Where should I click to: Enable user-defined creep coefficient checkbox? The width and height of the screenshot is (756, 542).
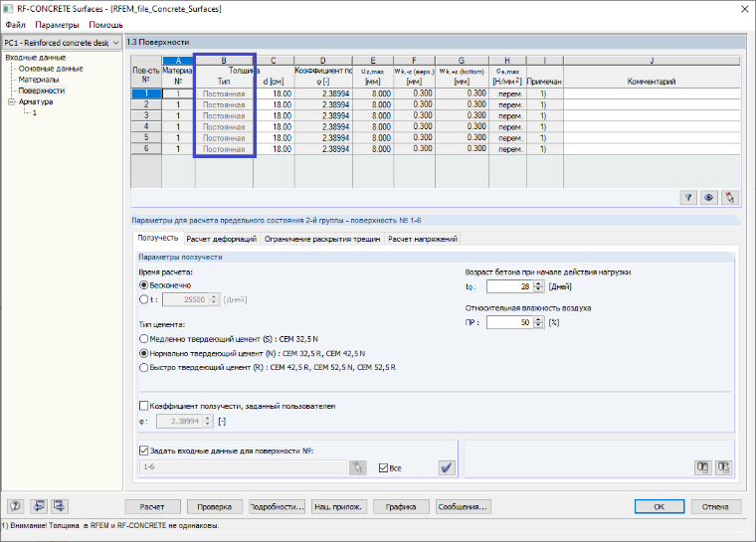point(143,406)
